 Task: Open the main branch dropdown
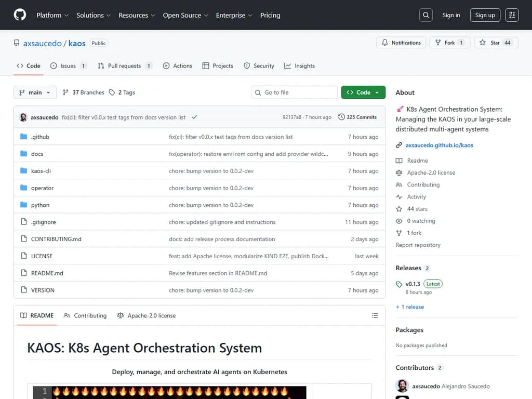(35, 92)
